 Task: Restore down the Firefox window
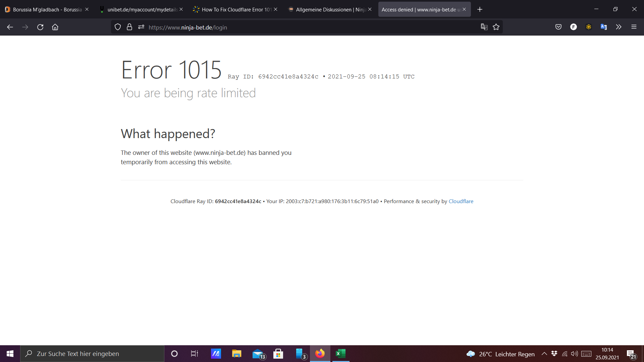coord(615,9)
